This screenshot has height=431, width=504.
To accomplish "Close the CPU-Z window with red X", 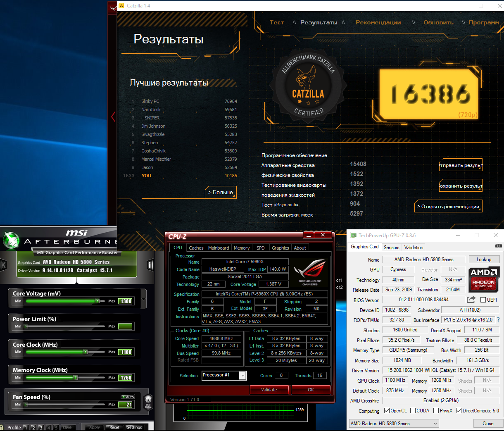I will [323, 235].
